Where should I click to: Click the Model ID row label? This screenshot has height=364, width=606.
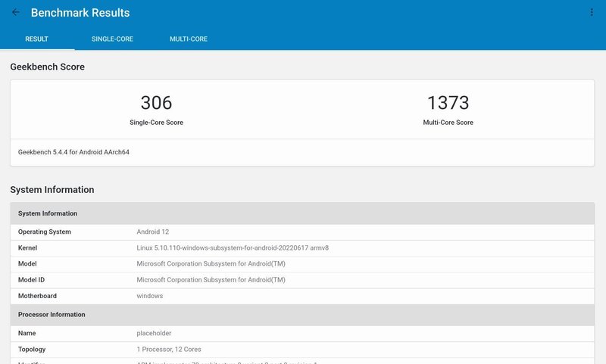point(31,280)
